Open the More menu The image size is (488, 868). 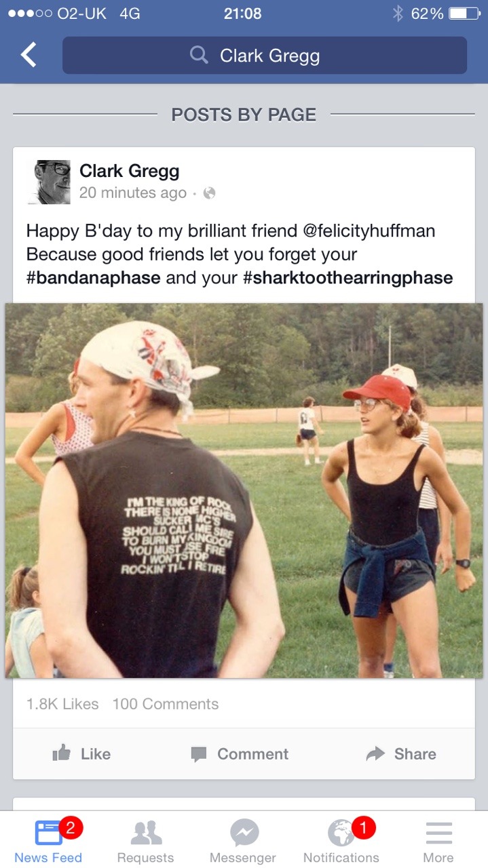(438, 841)
